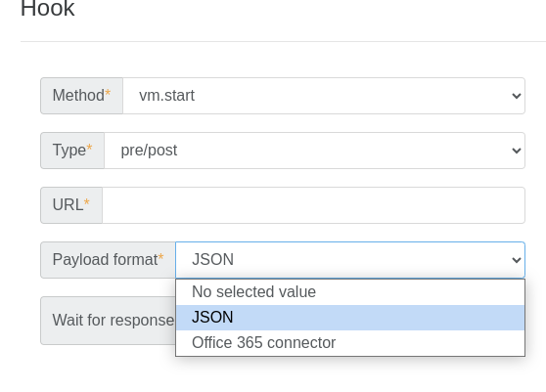Screen dimensions: 546x392
Task: Click the chevron arrow of Method select
Action: click(517, 96)
